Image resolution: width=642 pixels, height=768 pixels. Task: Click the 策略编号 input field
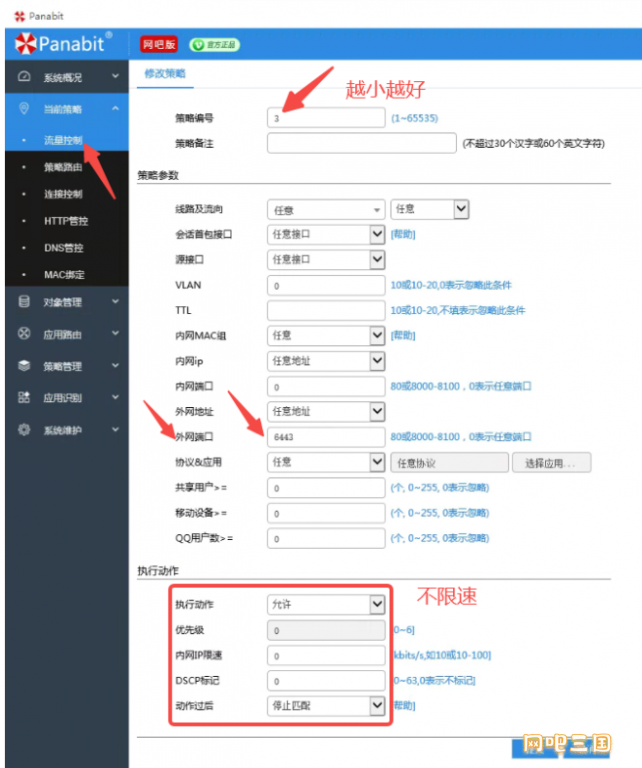click(326, 118)
